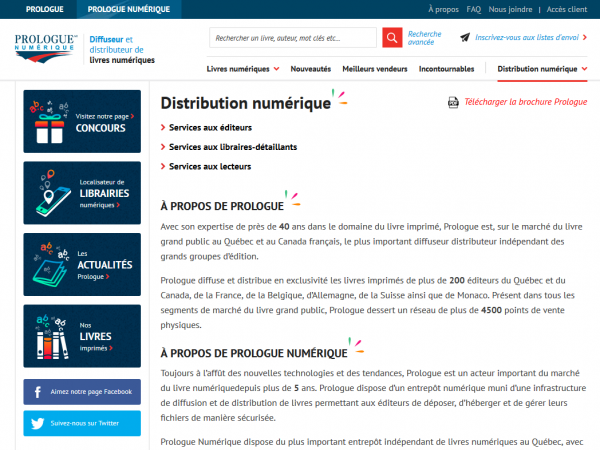600x450 pixels.
Task: Click the Facebook f icon
Action: pyautogui.click(x=38, y=392)
